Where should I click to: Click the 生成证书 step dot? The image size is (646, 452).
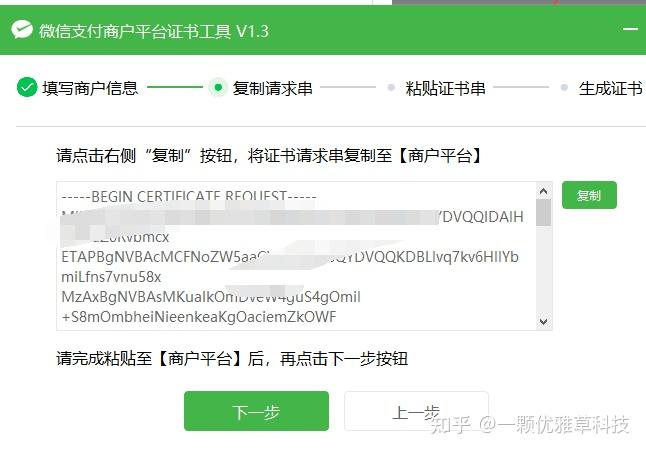click(564, 87)
